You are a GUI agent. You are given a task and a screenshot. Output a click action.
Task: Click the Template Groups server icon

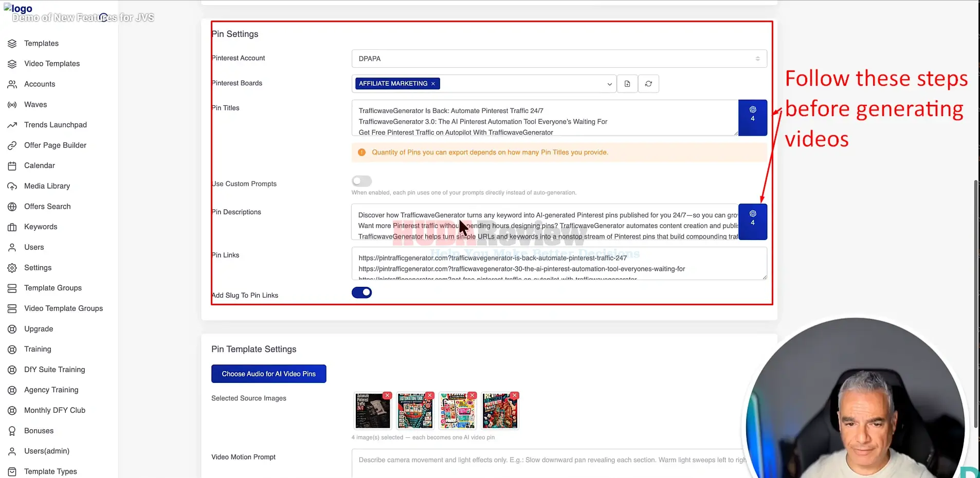(x=12, y=288)
